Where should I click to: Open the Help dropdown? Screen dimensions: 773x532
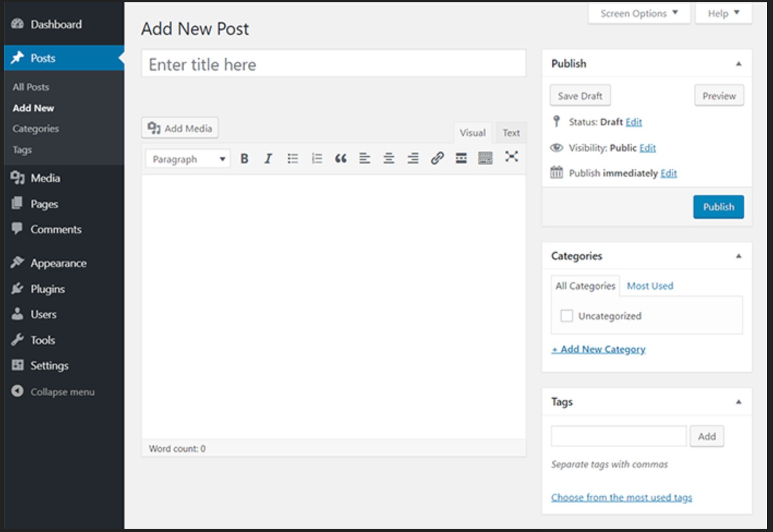point(723,14)
